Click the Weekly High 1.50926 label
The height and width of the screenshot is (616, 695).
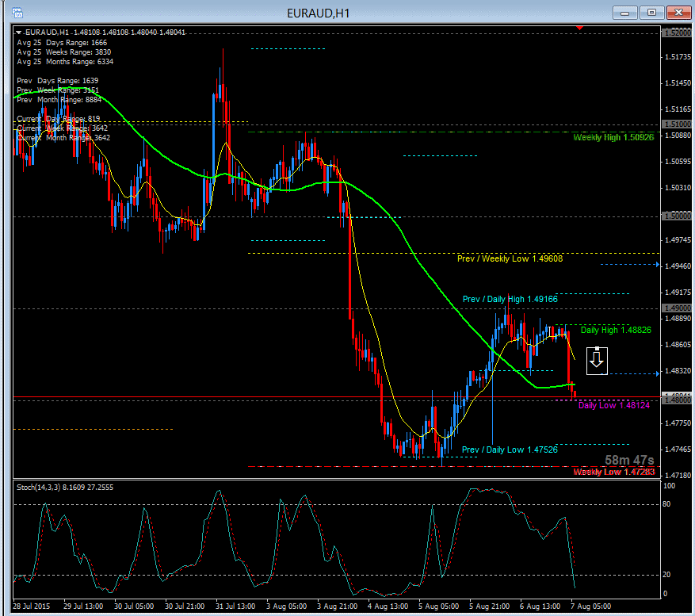(613, 137)
